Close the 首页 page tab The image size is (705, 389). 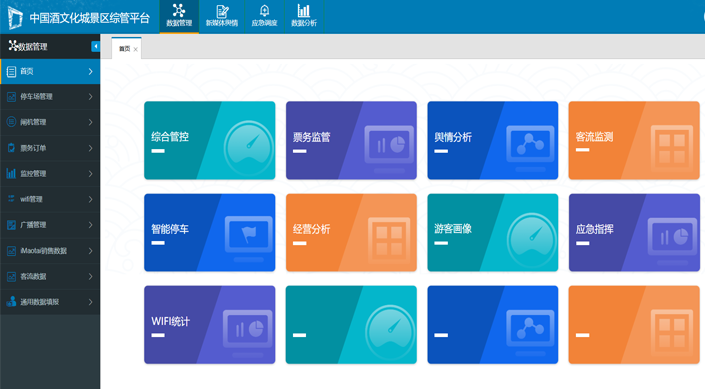(135, 49)
